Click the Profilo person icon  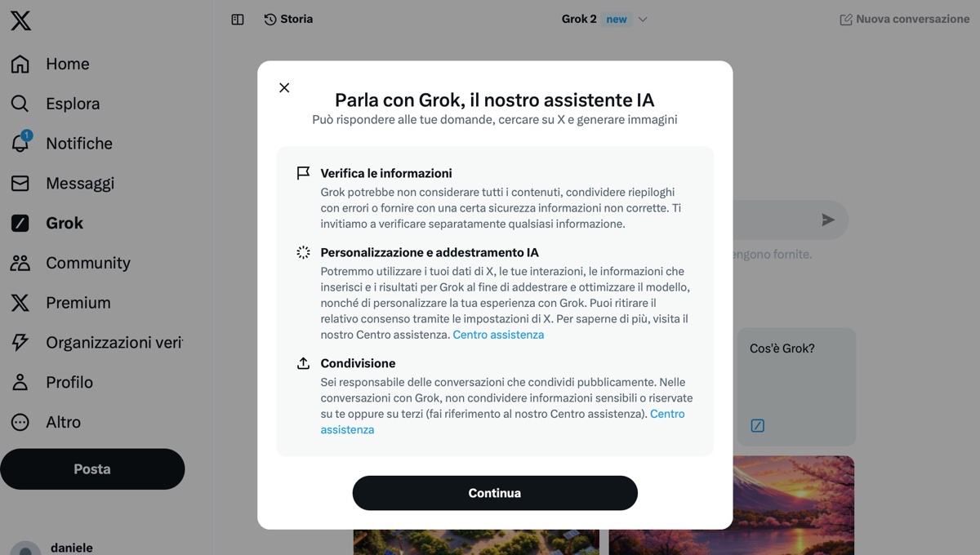tap(20, 382)
